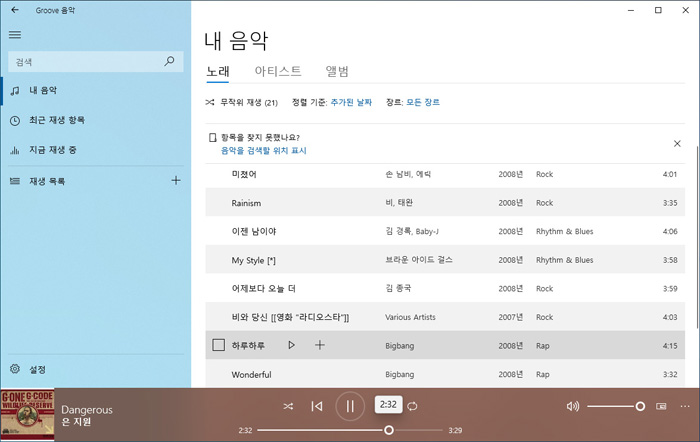The image size is (700, 442).
Task: Click artist 김 종국
Action: (x=398, y=288)
